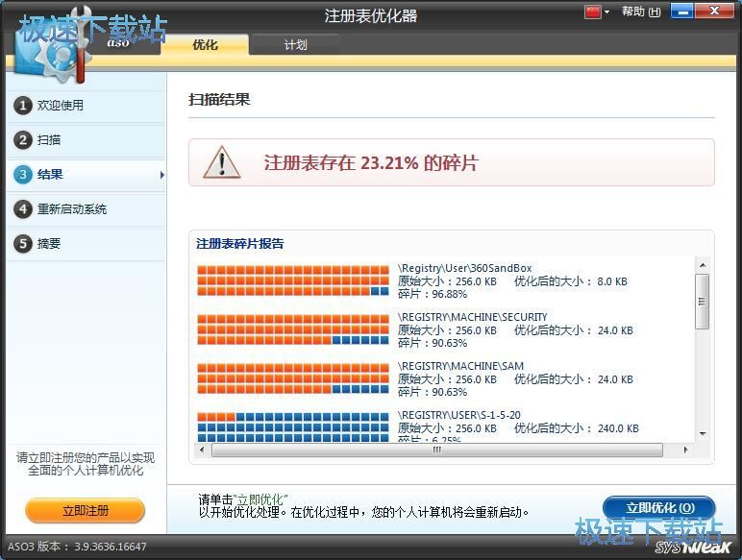Close the 注册表优化器 window
The height and width of the screenshot is (560, 742).
(714, 11)
